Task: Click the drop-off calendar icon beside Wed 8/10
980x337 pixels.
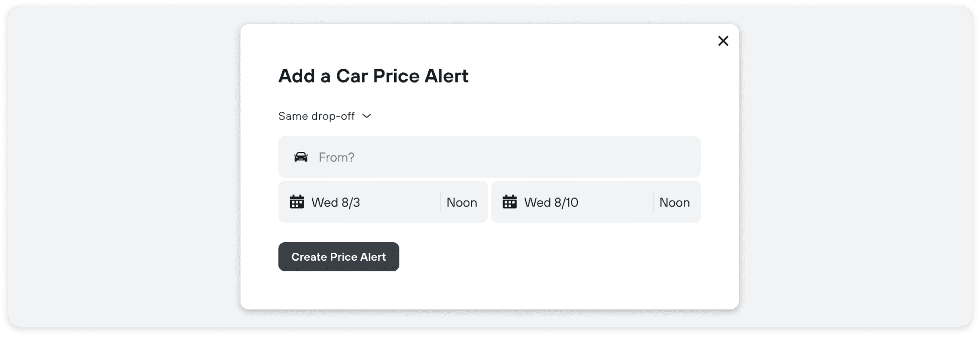Action: [x=510, y=202]
